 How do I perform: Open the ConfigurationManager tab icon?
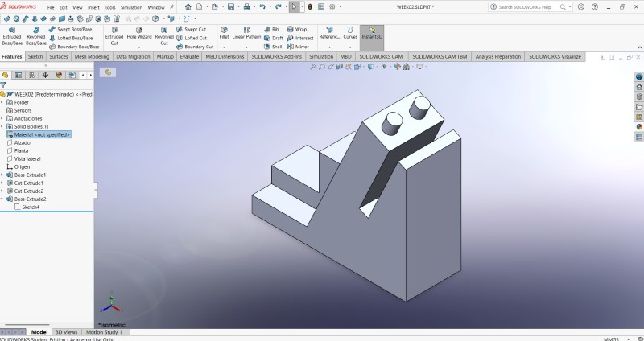(x=32, y=75)
